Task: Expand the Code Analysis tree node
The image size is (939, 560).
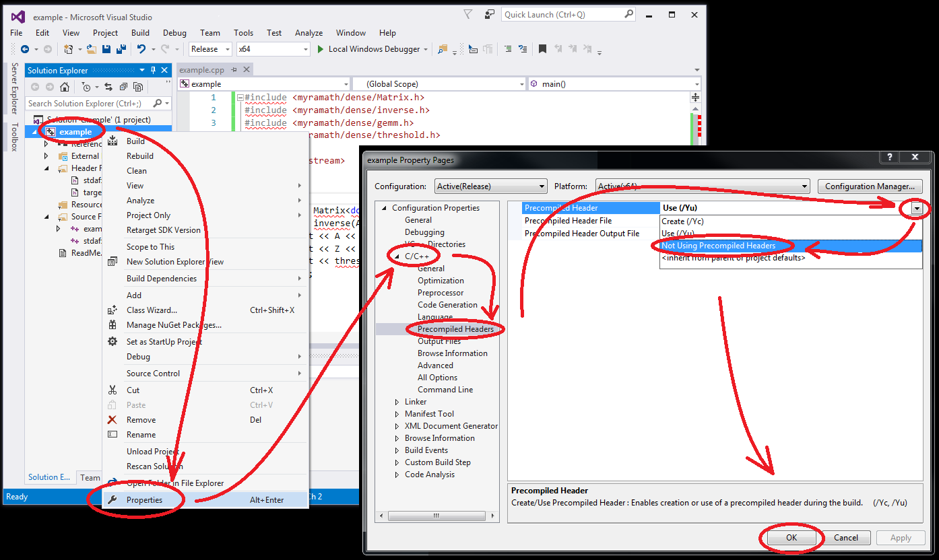Action: (x=397, y=475)
